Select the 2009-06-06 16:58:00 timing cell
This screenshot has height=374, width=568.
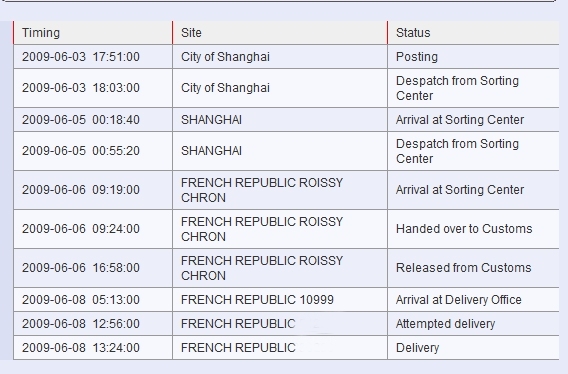pos(93,268)
